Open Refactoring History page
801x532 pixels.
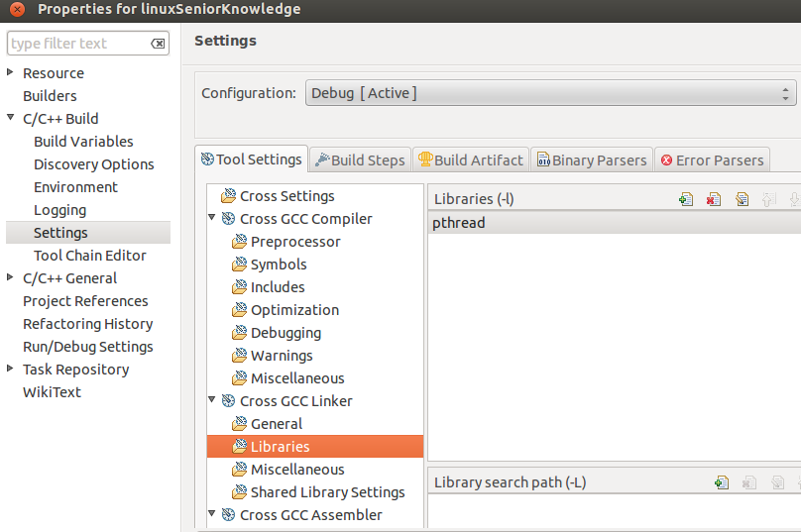pos(88,324)
